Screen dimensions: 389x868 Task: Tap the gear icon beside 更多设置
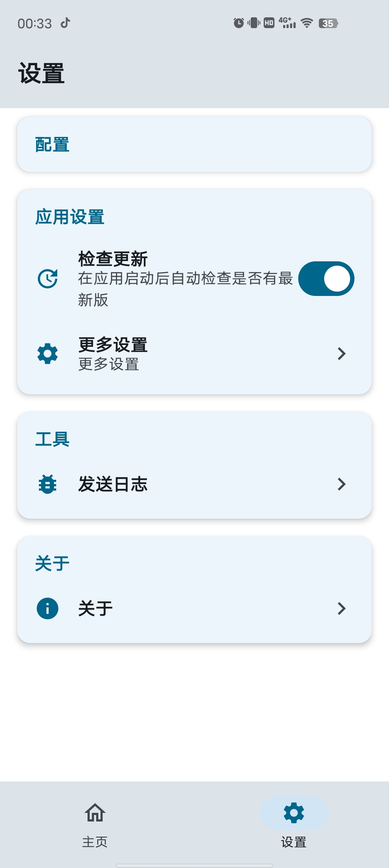click(x=48, y=354)
